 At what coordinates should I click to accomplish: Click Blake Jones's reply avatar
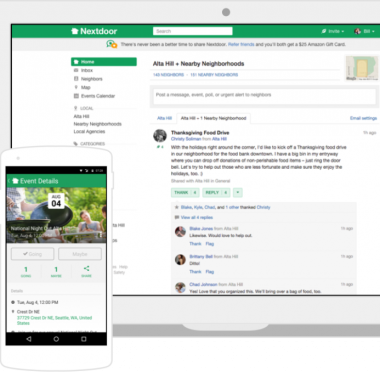tap(180, 231)
